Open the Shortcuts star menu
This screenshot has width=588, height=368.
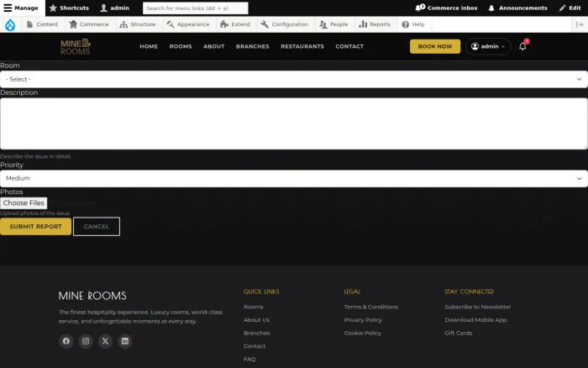pyautogui.click(x=69, y=8)
